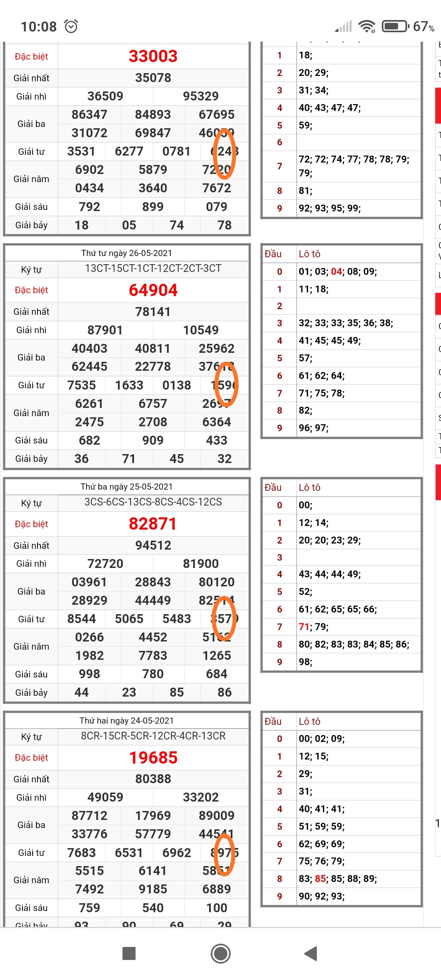The height and width of the screenshot is (980, 441).
Task: Tap the battery indicator icon
Action: [x=395, y=27]
